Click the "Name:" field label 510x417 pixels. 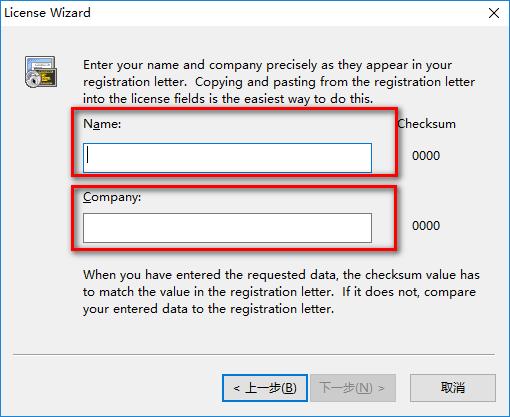pos(102,124)
